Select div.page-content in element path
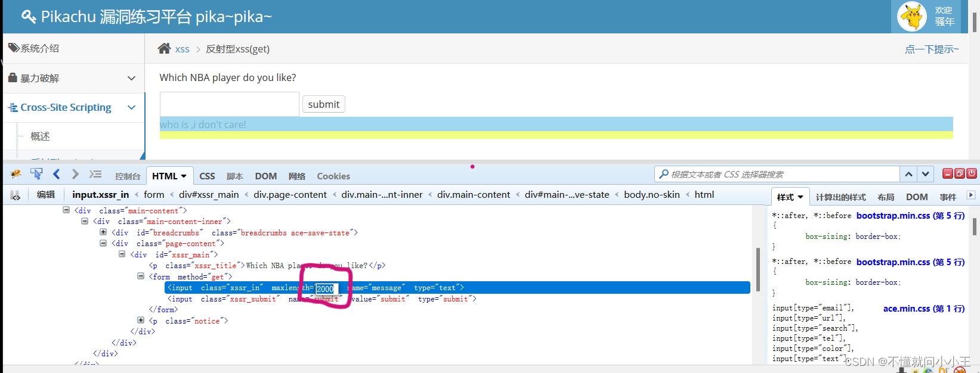Viewport: 980px width, 373px height. (x=290, y=194)
